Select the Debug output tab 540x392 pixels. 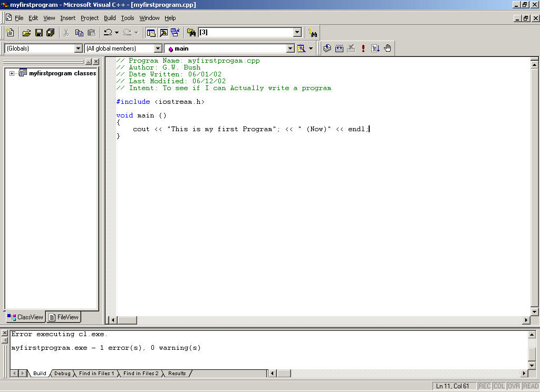[62, 374]
